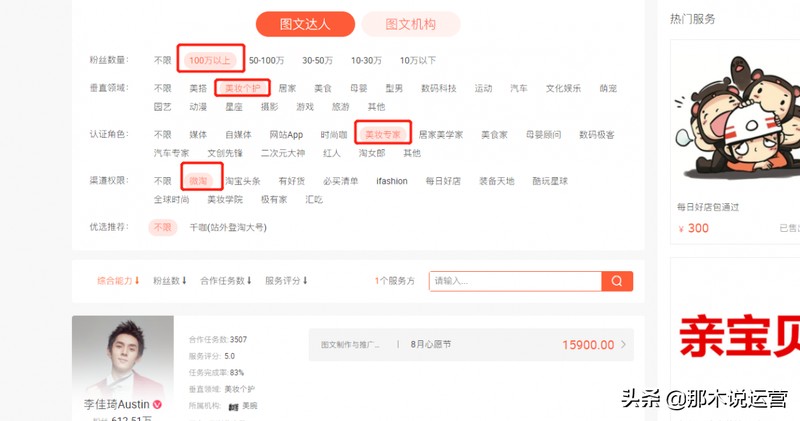Select vertical field 动漫
This screenshot has width=800, height=421.
[x=198, y=107]
